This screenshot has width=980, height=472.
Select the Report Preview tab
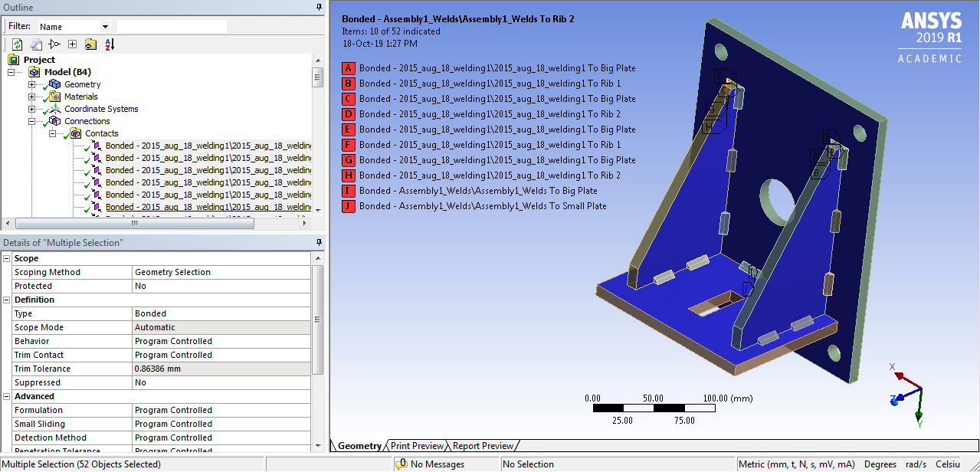coord(483,445)
